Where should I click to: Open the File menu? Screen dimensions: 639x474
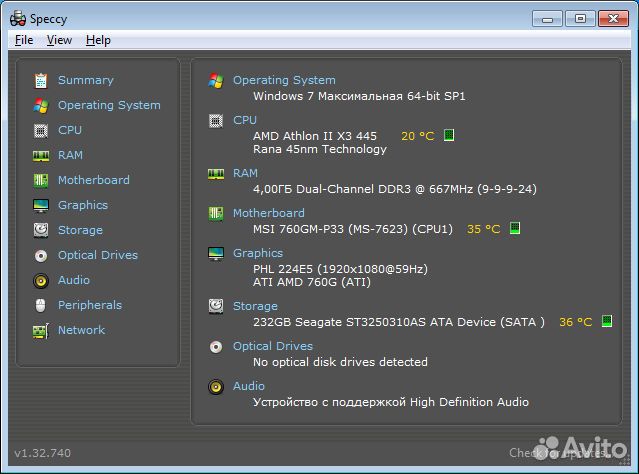pos(24,40)
